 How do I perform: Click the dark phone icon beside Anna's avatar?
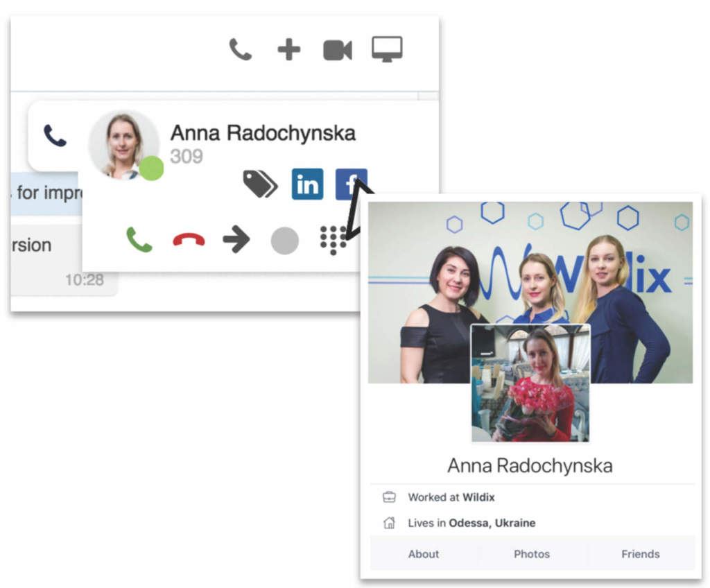55,136
